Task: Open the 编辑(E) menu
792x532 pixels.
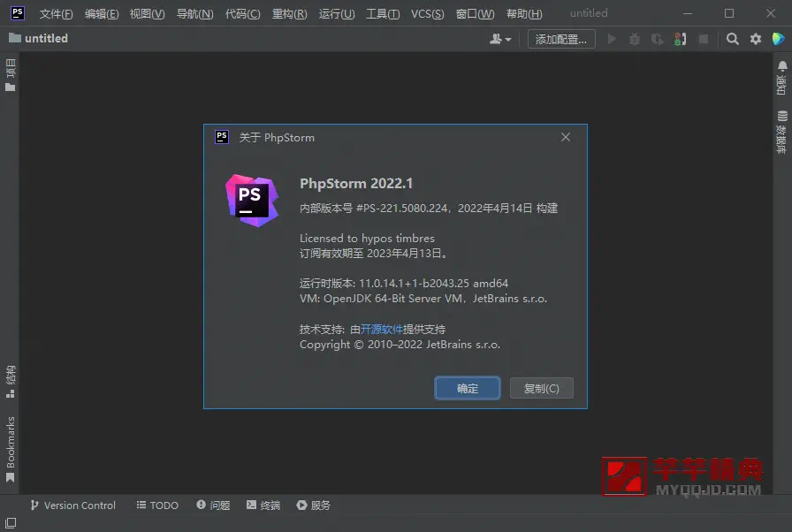Action: pos(102,13)
